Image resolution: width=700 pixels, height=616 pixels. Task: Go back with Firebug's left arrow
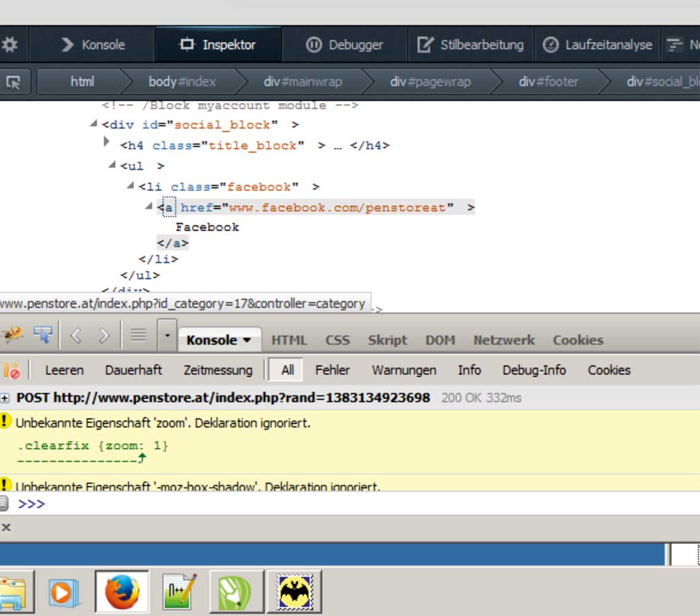76,335
